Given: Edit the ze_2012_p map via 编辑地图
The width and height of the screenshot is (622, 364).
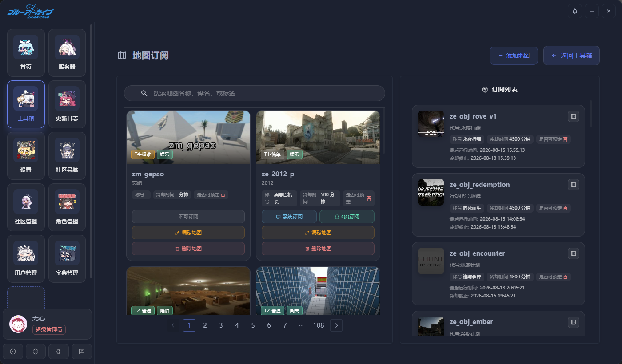Looking at the screenshot, I should pyautogui.click(x=318, y=233).
